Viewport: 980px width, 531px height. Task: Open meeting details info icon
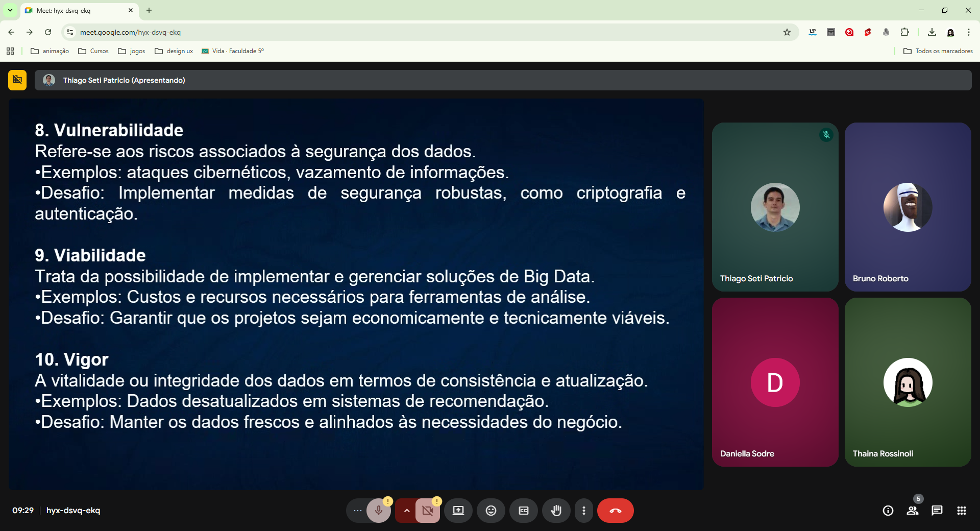click(888, 511)
